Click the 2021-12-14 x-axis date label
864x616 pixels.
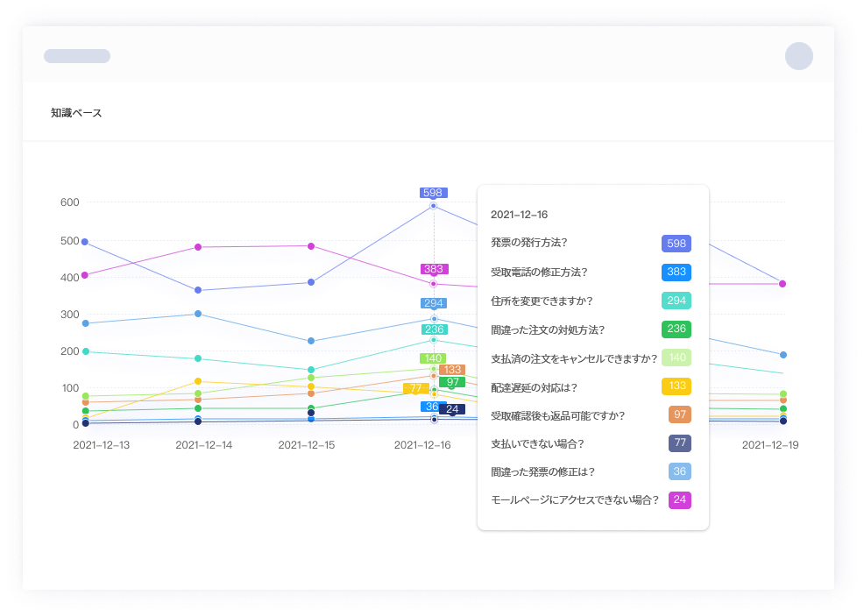pos(204,445)
